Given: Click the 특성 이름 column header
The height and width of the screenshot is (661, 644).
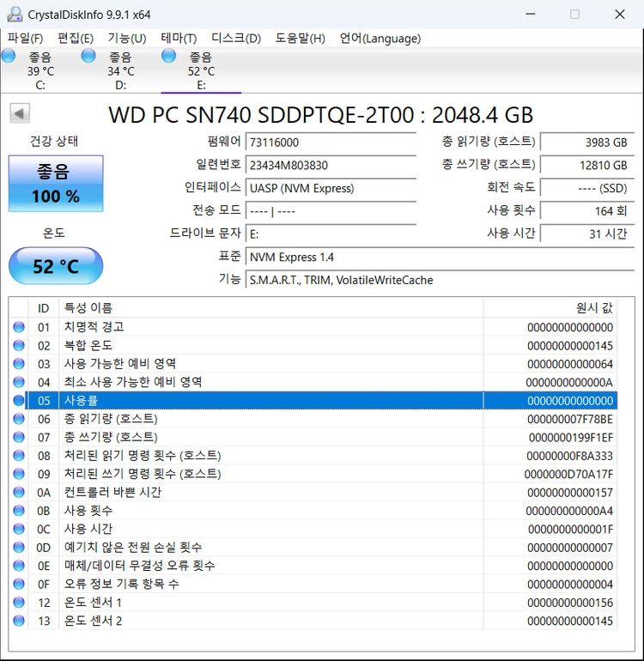Looking at the screenshot, I should coord(270,308).
